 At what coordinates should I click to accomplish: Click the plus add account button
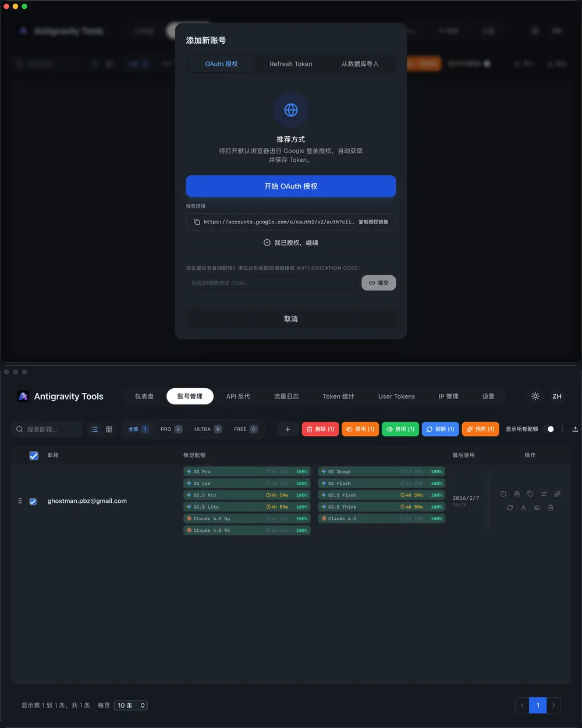(288, 429)
